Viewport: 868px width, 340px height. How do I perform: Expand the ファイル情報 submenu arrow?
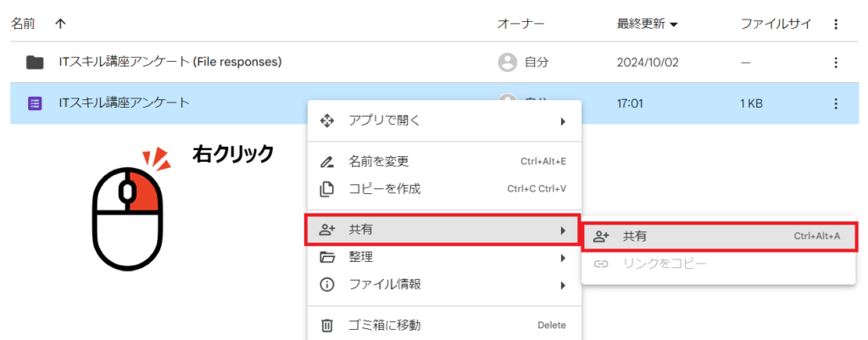tap(562, 285)
